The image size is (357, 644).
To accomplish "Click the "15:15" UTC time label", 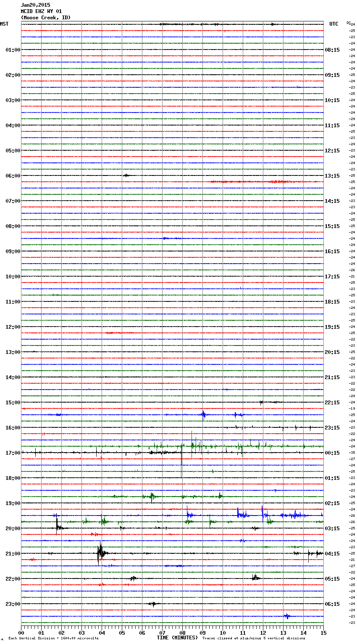I will coord(332,226).
